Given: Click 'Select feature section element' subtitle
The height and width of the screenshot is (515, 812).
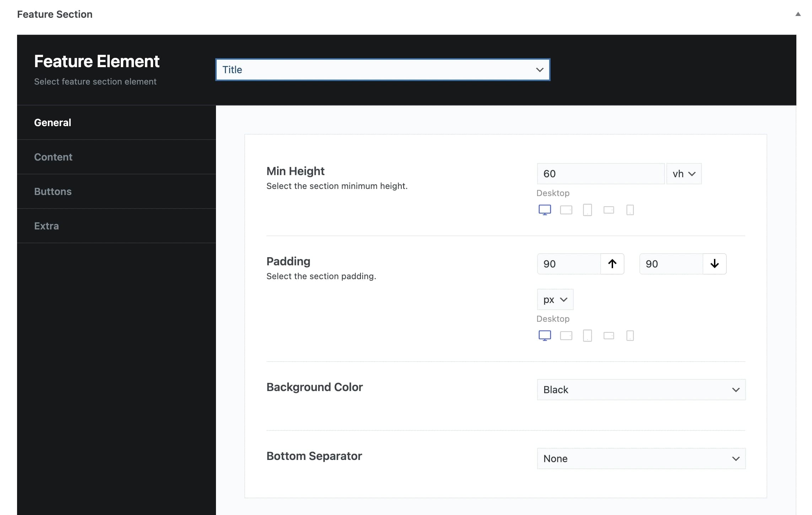Looking at the screenshot, I should click(x=95, y=82).
